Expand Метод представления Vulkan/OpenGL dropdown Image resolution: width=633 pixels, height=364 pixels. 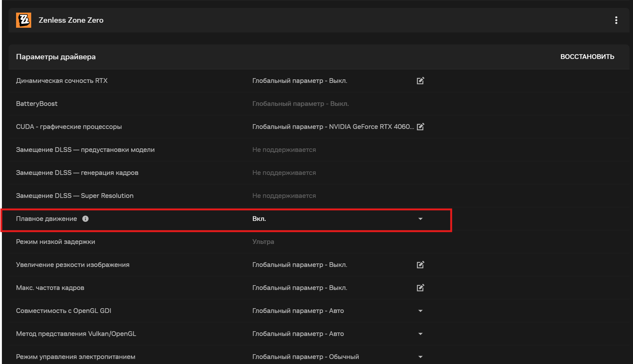[420, 334]
